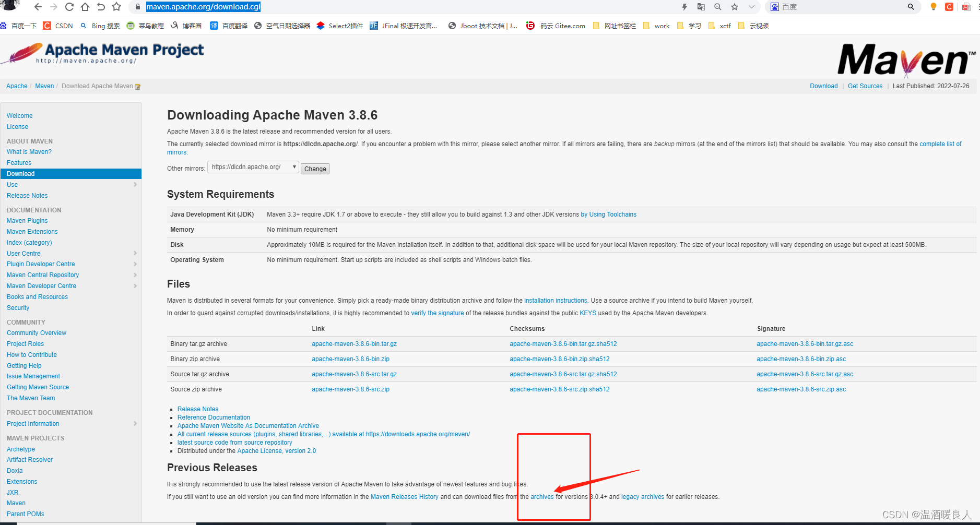Open Features in the sidebar
Image resolution: width=980 pixels, height=525 pixels.
(19, 163)
